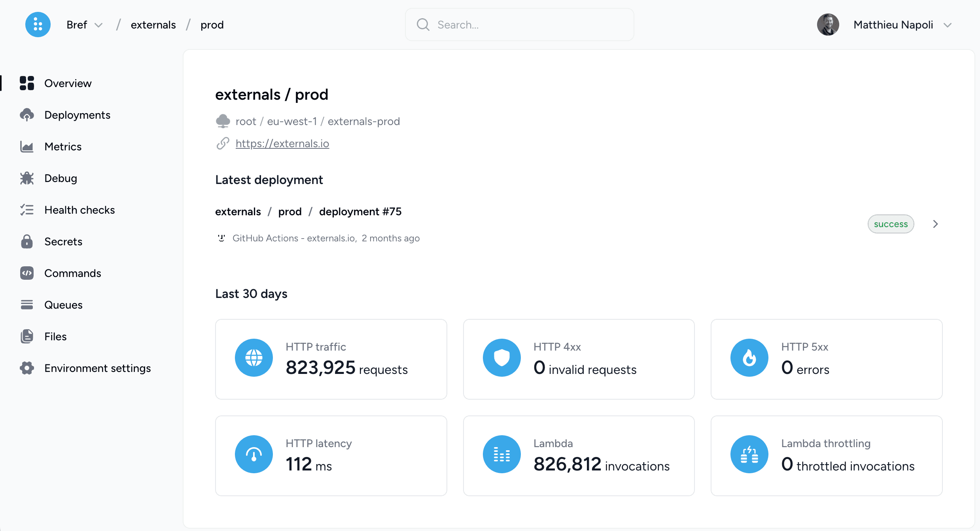Click the 'Latest deployment' heading
Viewport: 980px width, 531px height.
[x=269, y=180]
